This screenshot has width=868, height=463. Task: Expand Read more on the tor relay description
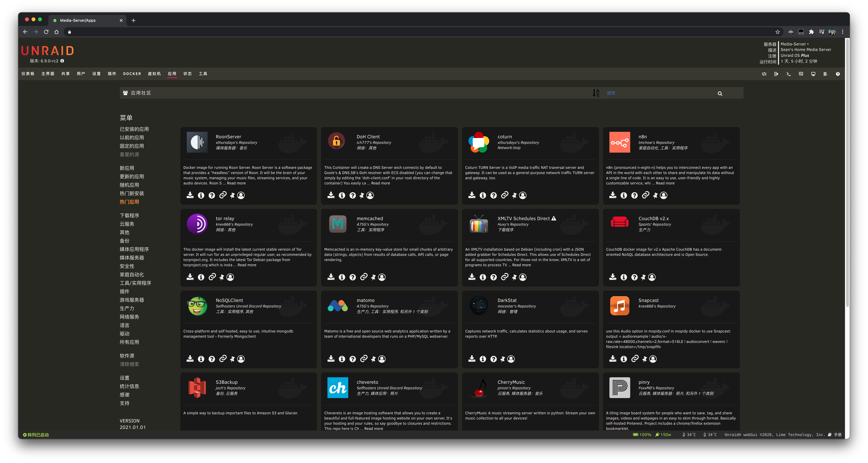tap(247, 265)
